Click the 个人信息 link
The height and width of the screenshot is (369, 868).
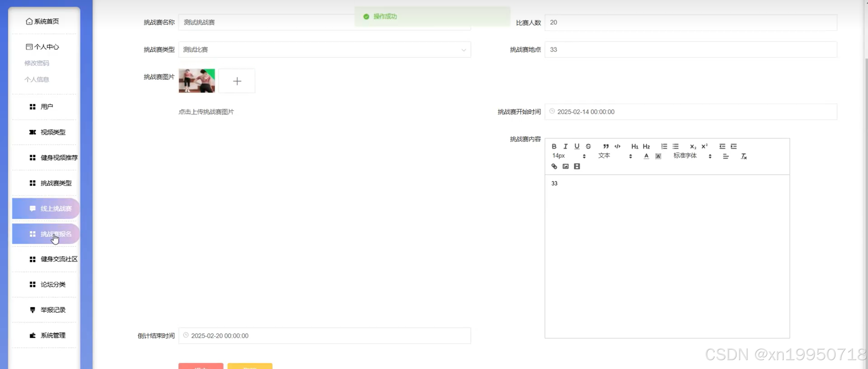(x=37, y=80)
